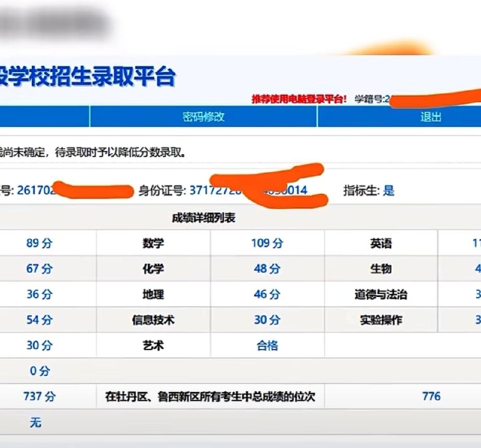
Task: Select the 生物 subject label
Action: coord(381,269)
